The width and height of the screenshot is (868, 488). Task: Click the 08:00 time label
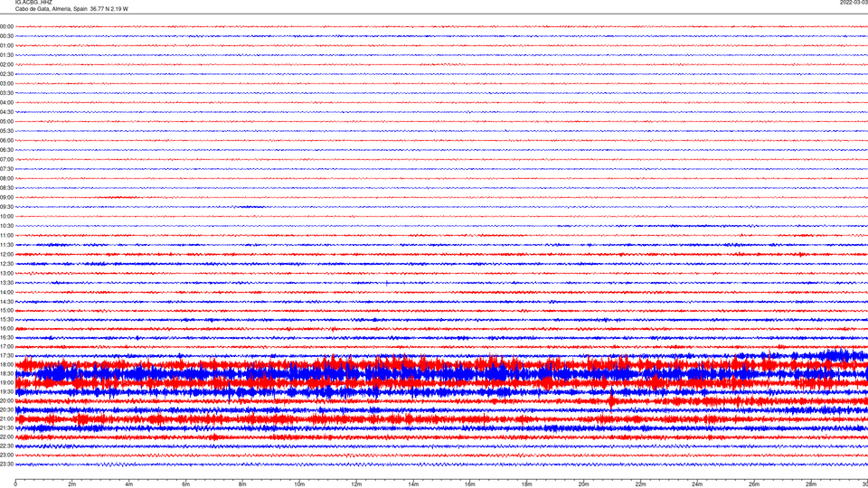pos(6,179)
